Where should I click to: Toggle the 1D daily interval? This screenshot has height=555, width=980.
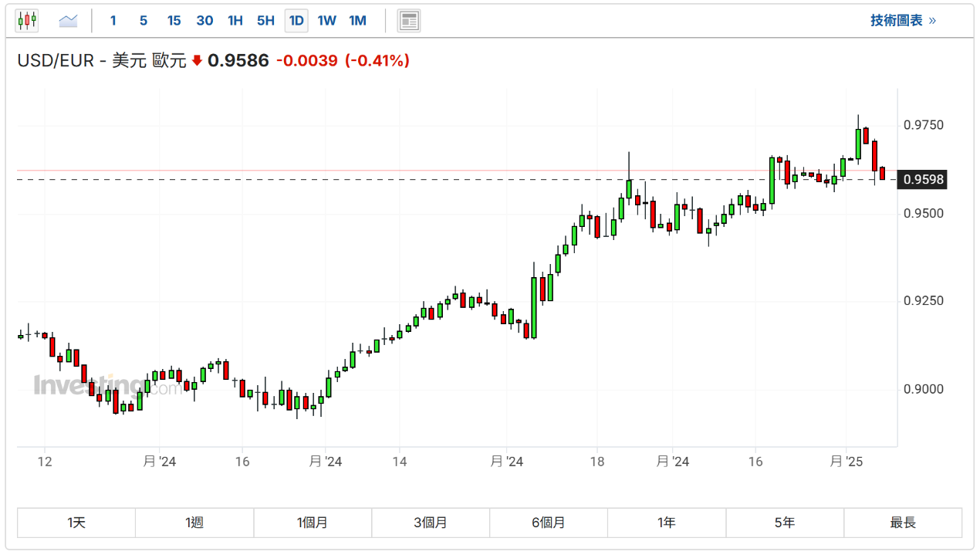[x=296, y=21]
